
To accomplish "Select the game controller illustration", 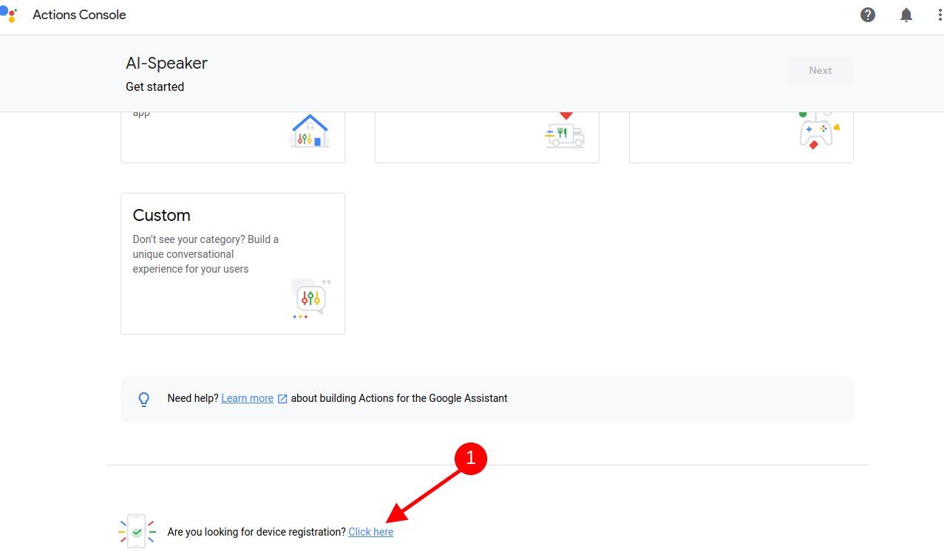I will [x=819, y=131].
